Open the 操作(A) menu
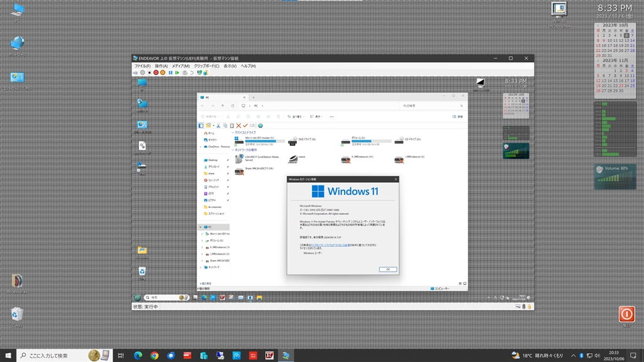This screenshot has width=644, height=362. pos(161,65)
